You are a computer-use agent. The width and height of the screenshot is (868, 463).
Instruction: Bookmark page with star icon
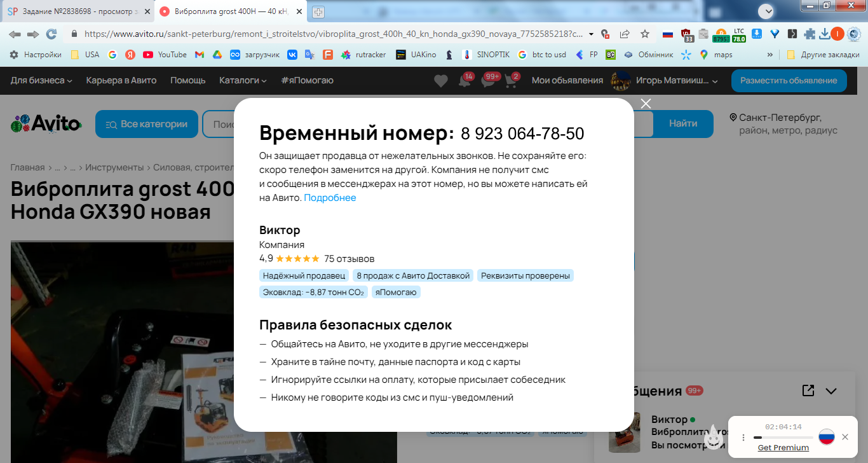[x=645, y=34]
